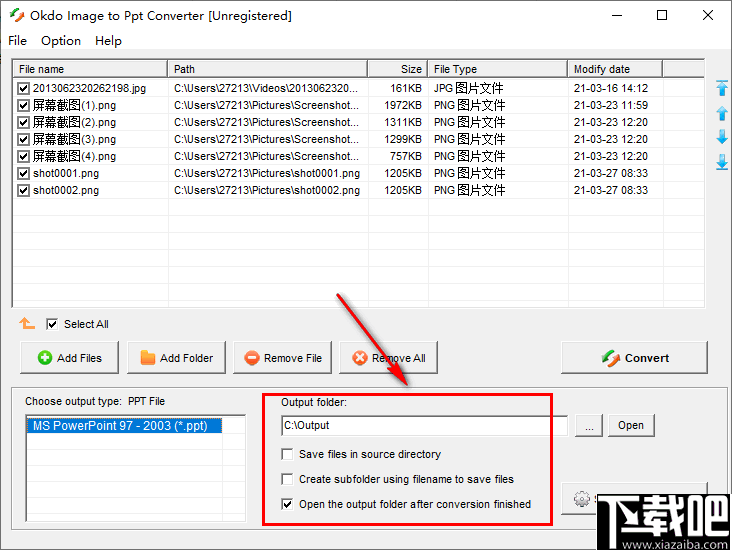Uncheck the 屏幕截图(1).png checkbox
The height and width of the screenshot is (550, 732).
pyautogui.click(x=23, y=106)
